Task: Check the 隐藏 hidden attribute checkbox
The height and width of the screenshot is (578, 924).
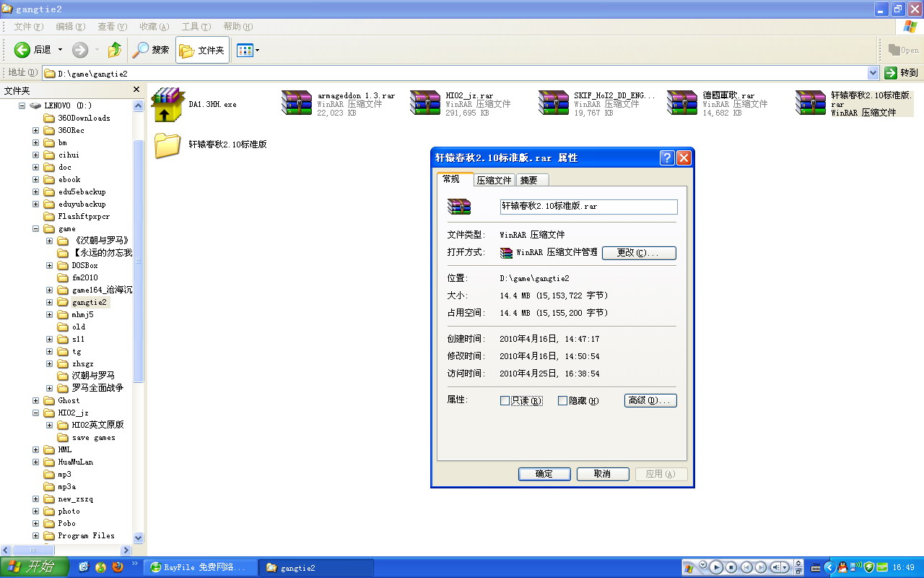Action: coord(563,401)
